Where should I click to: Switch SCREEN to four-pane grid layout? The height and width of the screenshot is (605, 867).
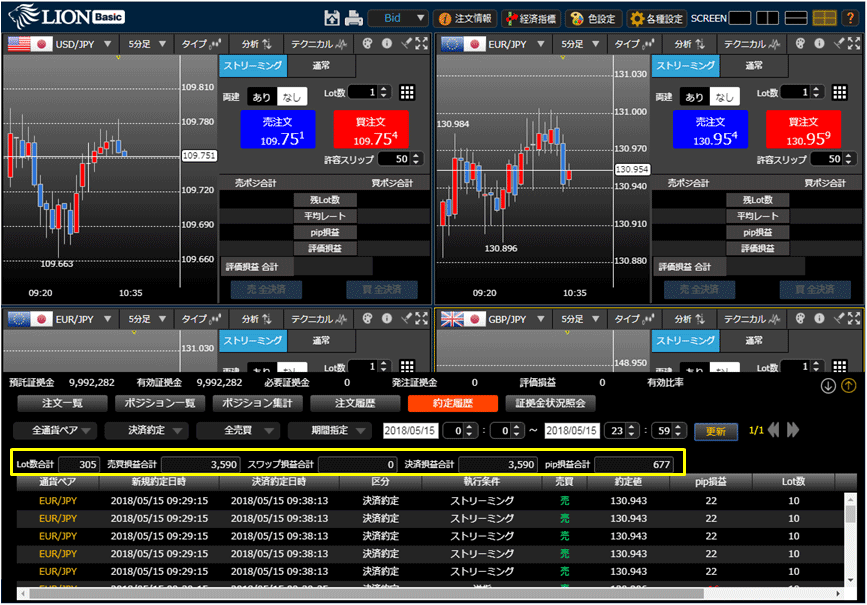click(x=824, y=18)
